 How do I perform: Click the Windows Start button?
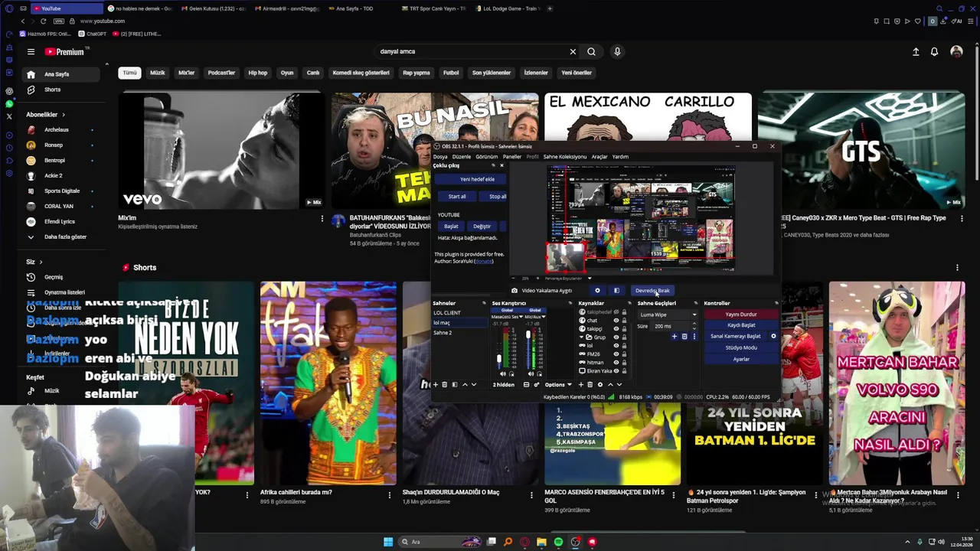[x=388, y=542]
